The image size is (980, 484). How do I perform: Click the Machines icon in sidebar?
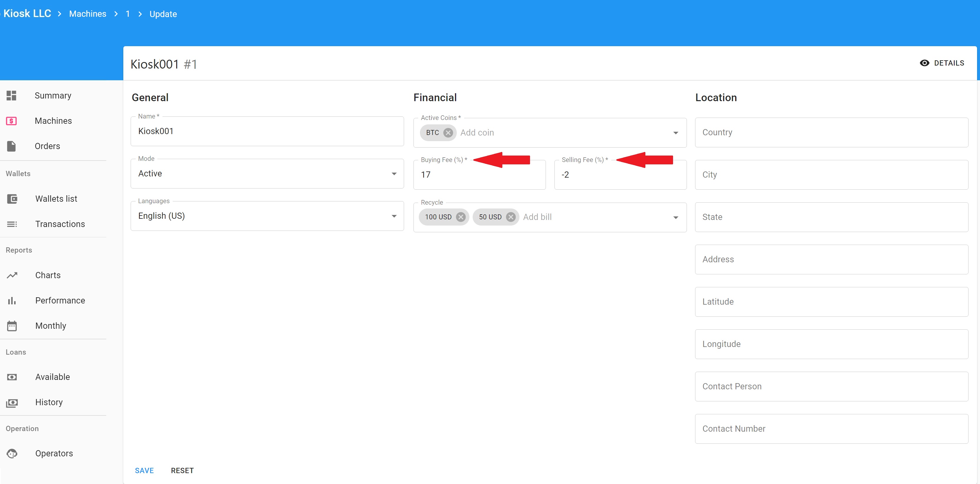coord(11,121)
